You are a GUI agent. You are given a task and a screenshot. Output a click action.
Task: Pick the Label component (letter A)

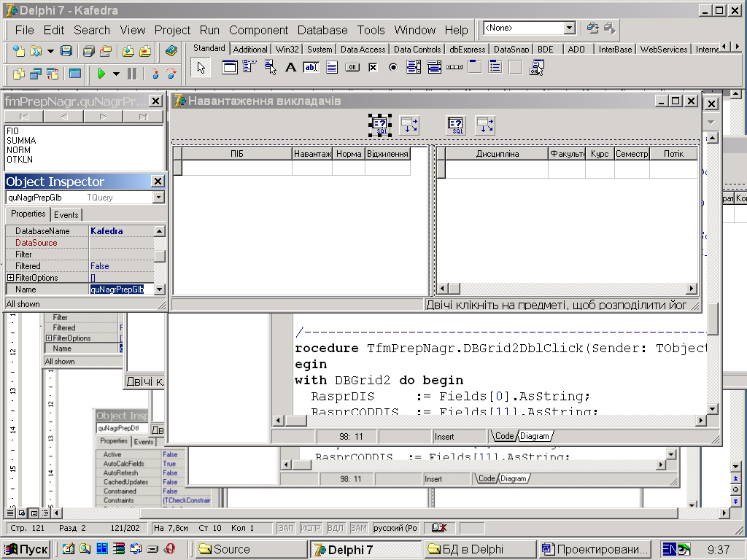[x=290, y=67]
